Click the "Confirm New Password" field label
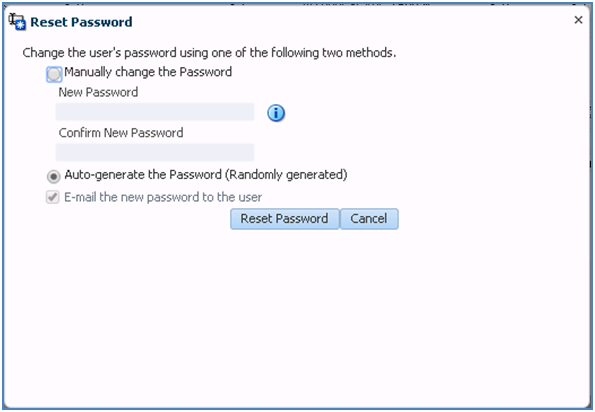Screen dimensions: 595x412 [121, 133]
